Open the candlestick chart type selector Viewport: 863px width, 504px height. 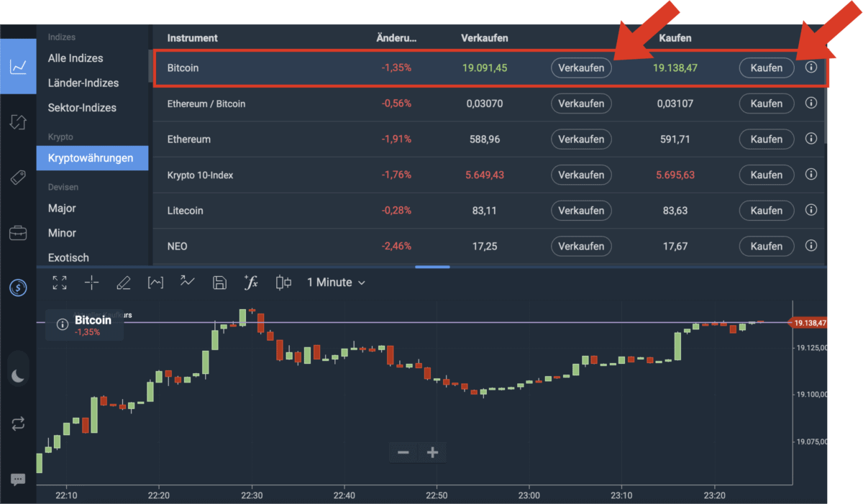click(x=283, y=283)
